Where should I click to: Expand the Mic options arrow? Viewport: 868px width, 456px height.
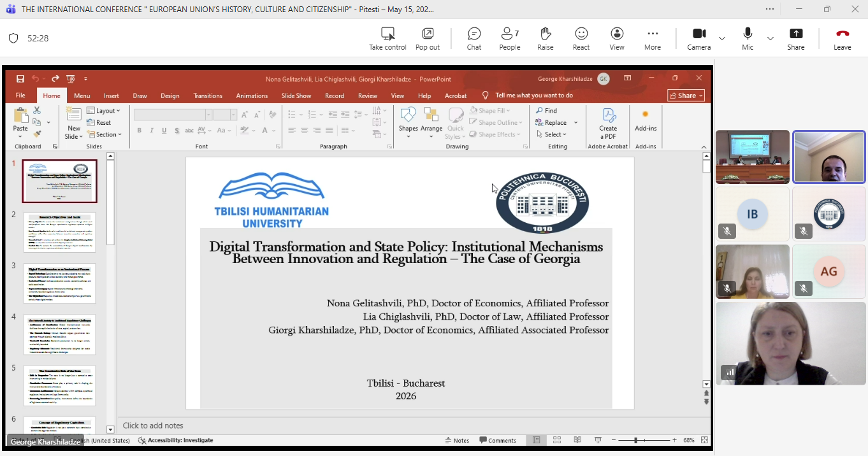[x=770, y=38]
